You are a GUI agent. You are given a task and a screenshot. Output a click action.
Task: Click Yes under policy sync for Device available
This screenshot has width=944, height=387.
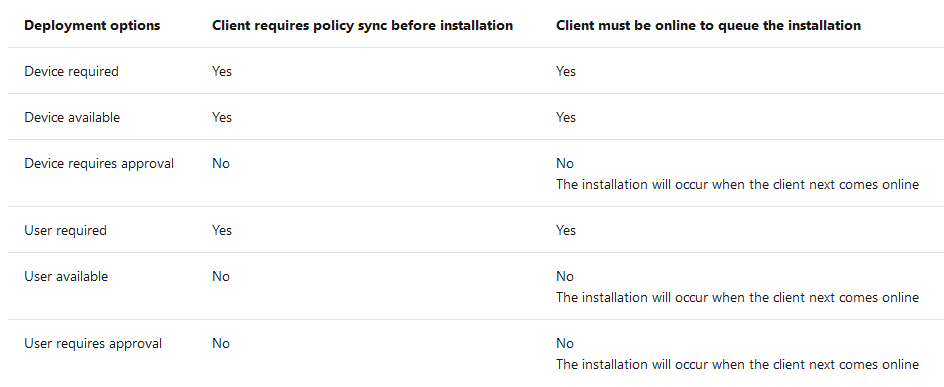pyautogui.click(x=222, y=117)
